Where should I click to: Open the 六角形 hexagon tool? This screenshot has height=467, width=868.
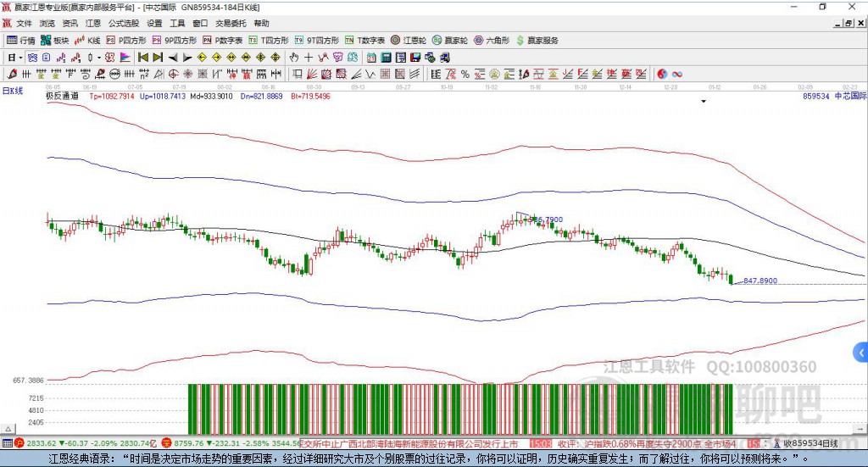(x=492, y=40)
